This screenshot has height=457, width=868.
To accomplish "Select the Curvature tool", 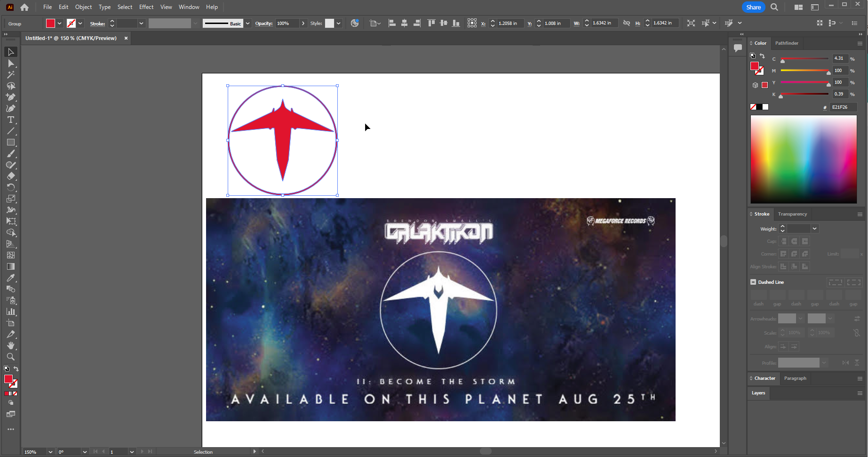I will tap(11, 109).
